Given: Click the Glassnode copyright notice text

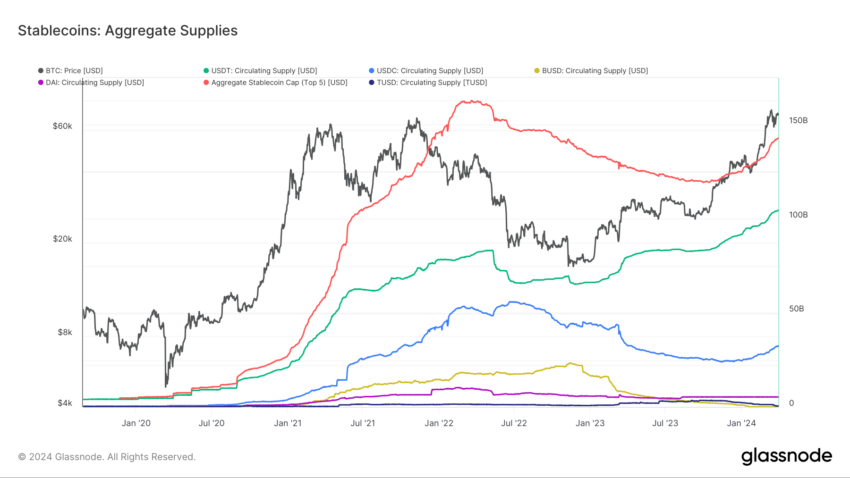Looking at the screenshot, I should point(107,457).
